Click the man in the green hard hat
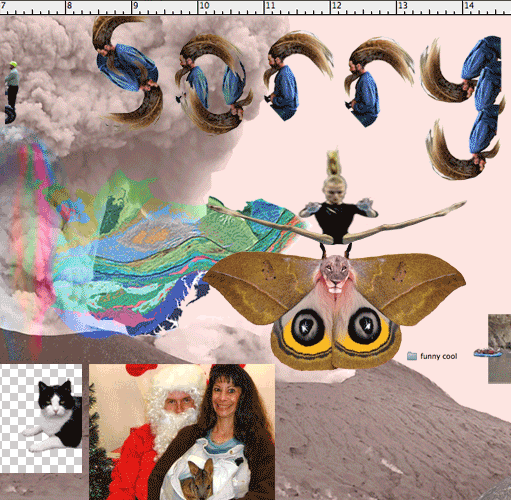This screenshot has height=500, width=511. click(12, 87)
